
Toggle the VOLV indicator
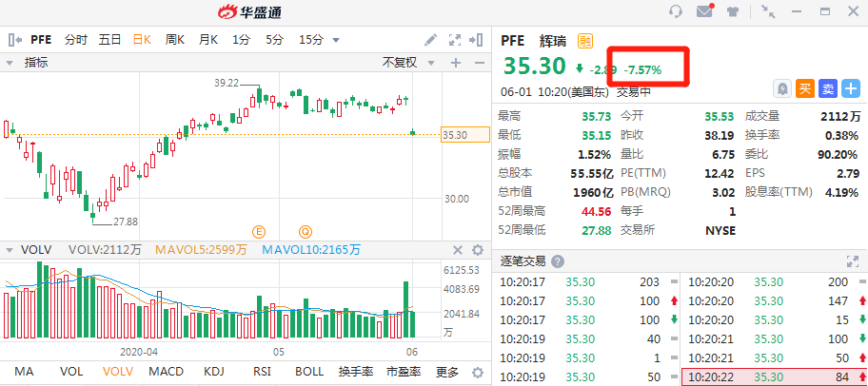pyautogui.click(x=118, y=372)
